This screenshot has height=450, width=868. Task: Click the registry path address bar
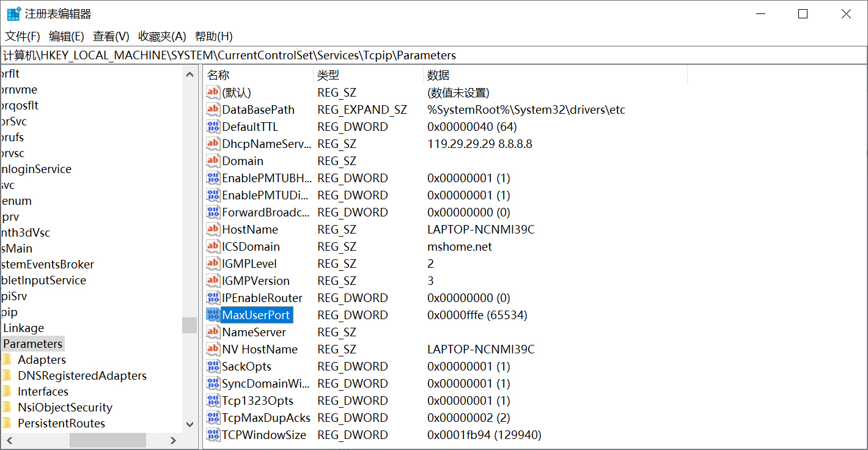pos(433,55)
